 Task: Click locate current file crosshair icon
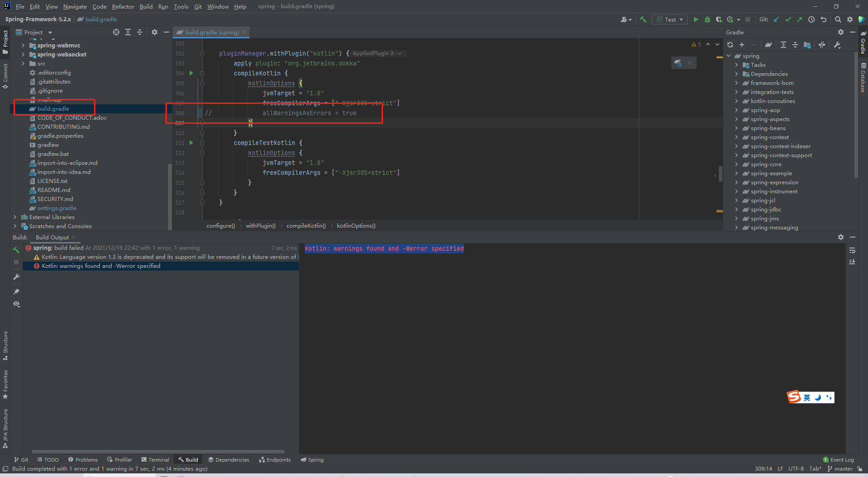[x=116, y=32]
